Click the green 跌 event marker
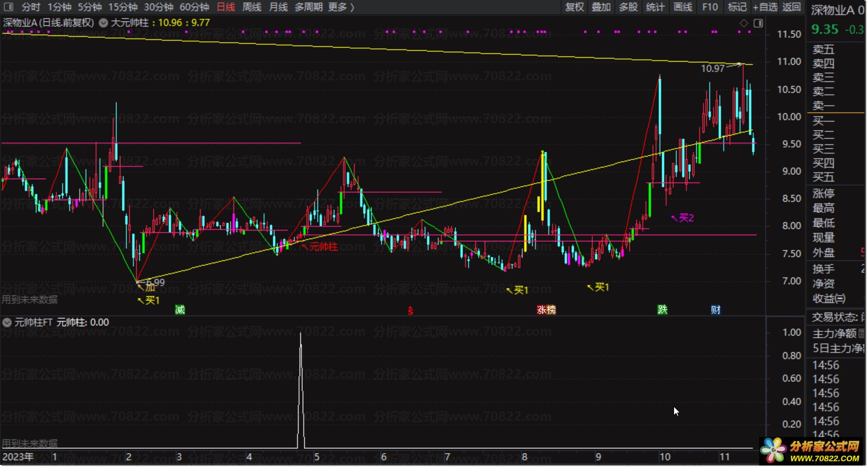This screenshot has width=868, height=467. coord(662,310)
